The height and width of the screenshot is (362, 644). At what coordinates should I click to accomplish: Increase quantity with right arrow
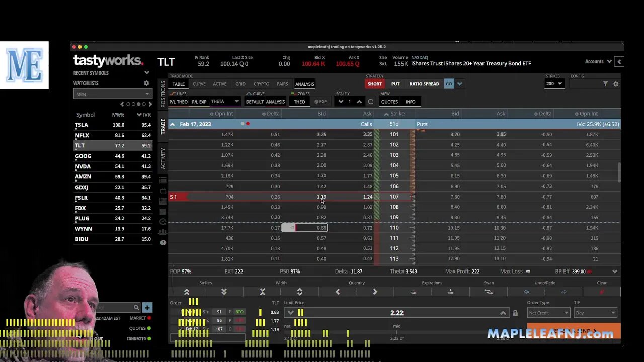375,292
